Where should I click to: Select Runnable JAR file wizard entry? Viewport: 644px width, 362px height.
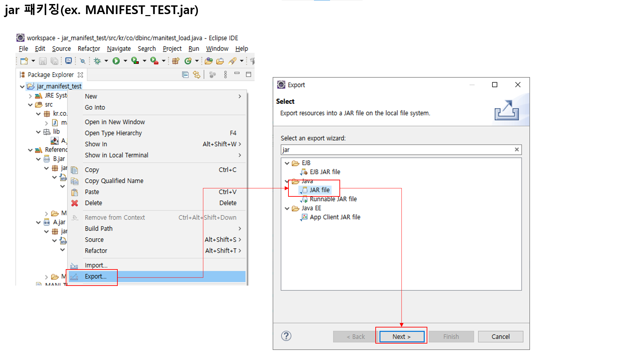(x=333, y=199)
